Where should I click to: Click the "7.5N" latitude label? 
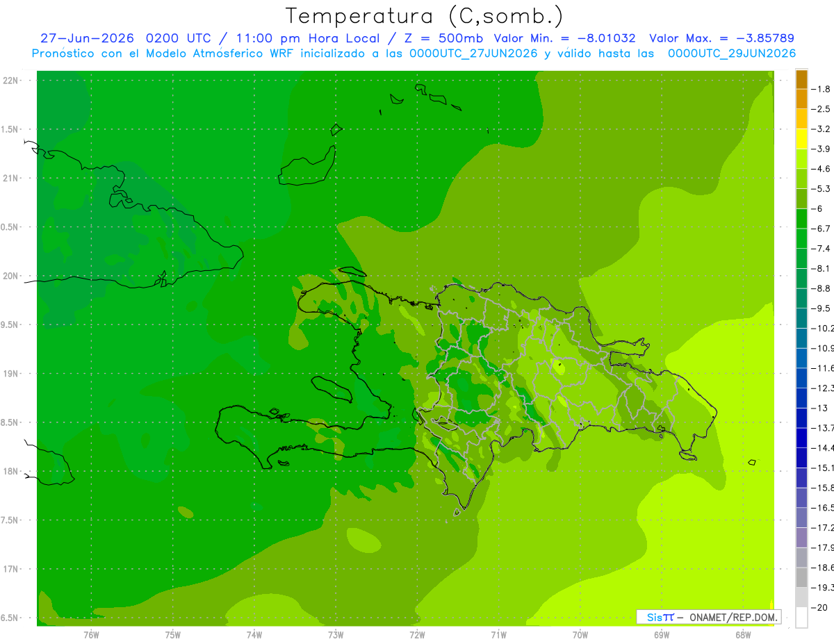coord(10,520)
